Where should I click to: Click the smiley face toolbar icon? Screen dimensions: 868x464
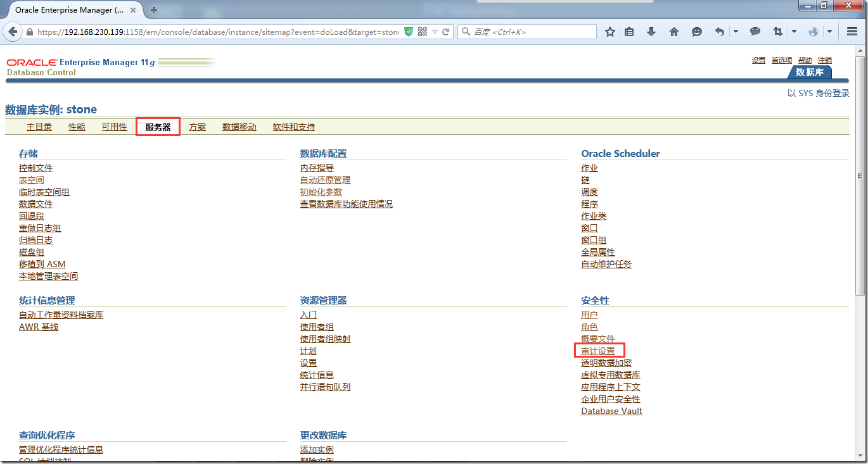point(697,32)
